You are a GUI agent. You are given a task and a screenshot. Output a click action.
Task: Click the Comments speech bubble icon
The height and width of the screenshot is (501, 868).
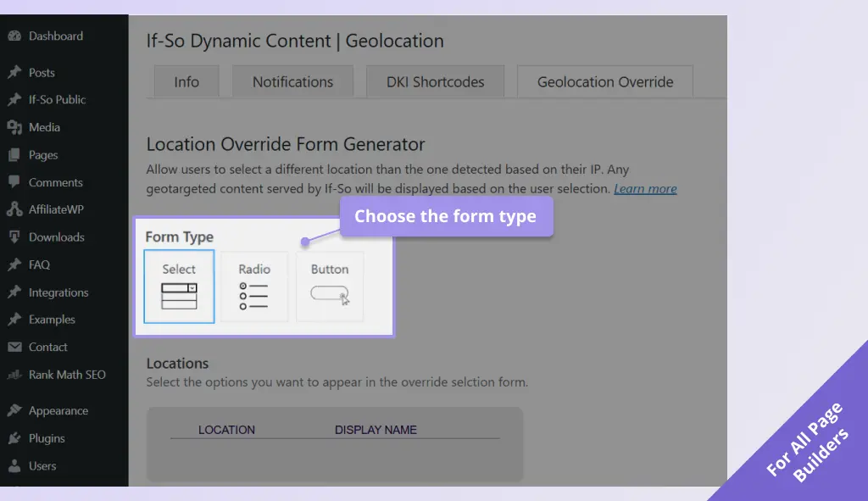pos(14,182)
